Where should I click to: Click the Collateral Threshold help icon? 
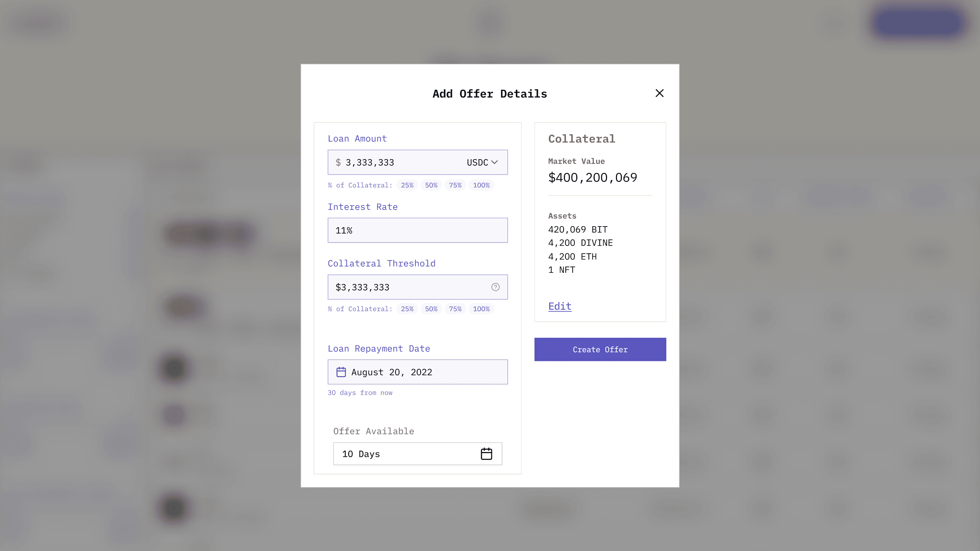tap(495, 287)
